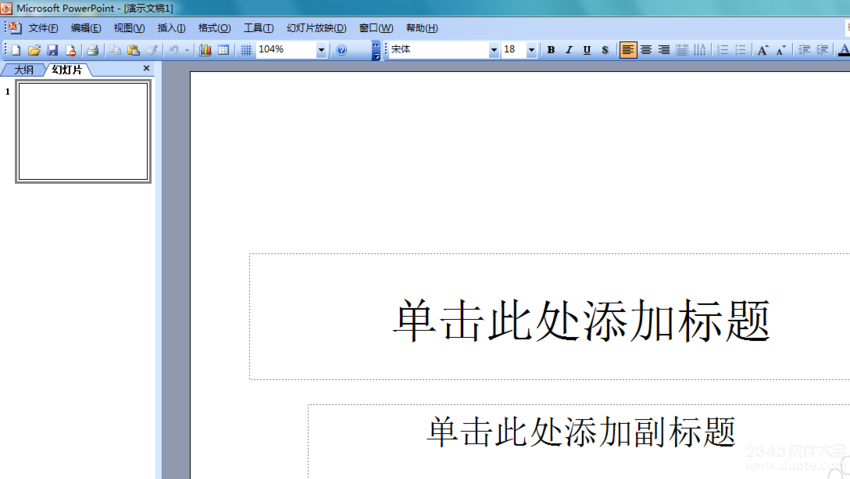
Task: Toggle text shadow
Action: coord(605,50)
